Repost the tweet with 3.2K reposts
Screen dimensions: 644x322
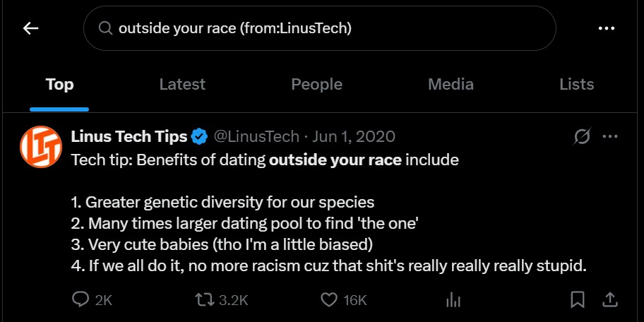221,300
